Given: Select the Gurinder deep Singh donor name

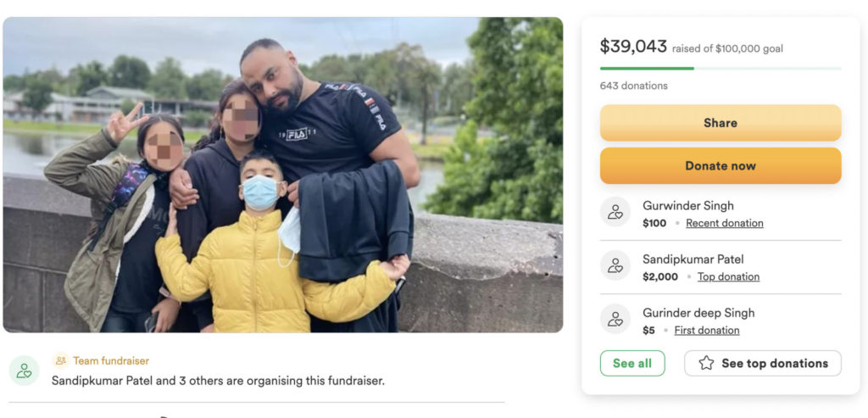Looking at the screenshot, I should tap(698, 313).
